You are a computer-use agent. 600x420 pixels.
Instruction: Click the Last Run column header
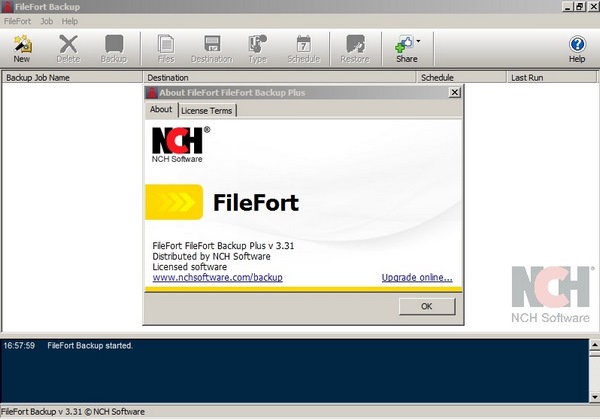552,77
